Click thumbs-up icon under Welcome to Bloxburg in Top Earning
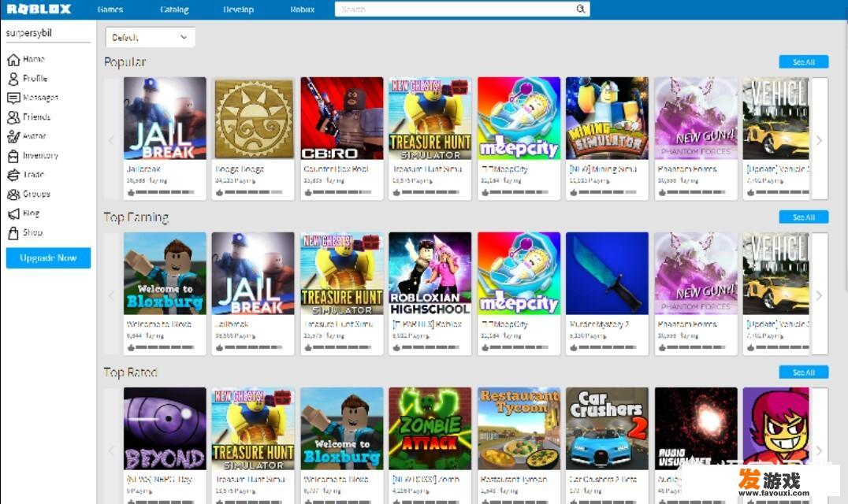Screen dimensions: 848x504 coord(130,347)
